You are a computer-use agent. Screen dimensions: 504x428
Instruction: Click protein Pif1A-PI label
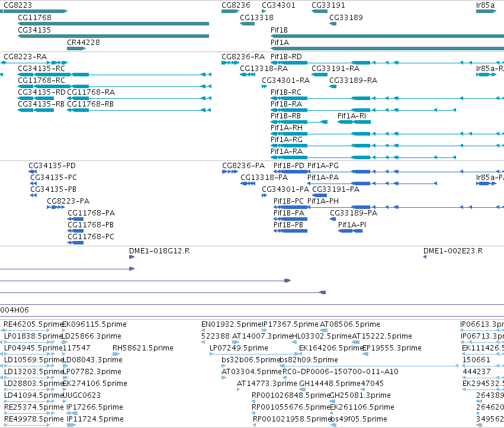(x=352, y=225)
